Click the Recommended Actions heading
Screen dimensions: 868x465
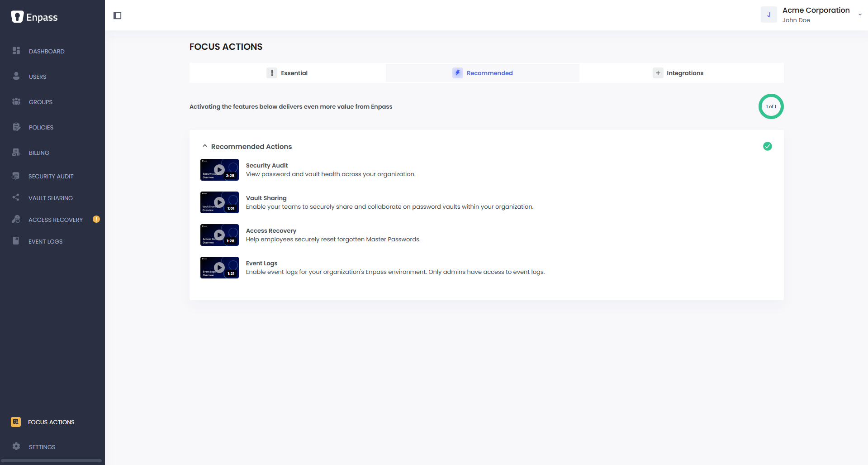pyautogui.click(x=251, y=147)
